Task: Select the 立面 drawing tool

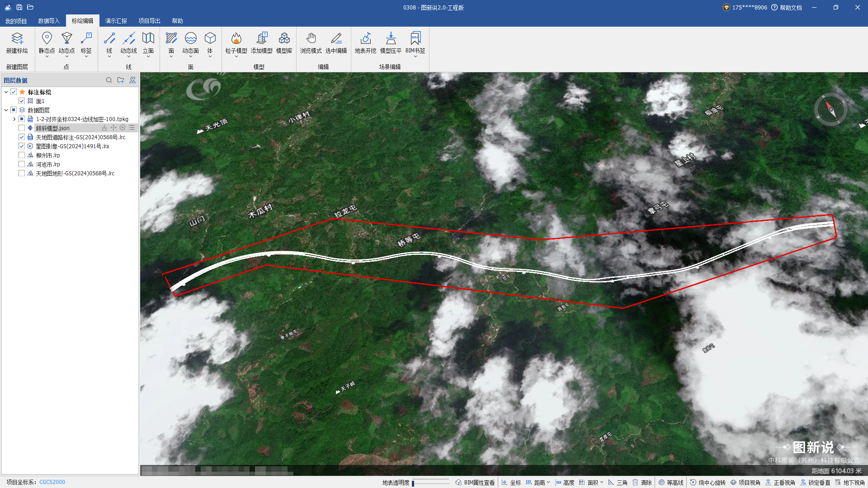Action: coord(148,39)
